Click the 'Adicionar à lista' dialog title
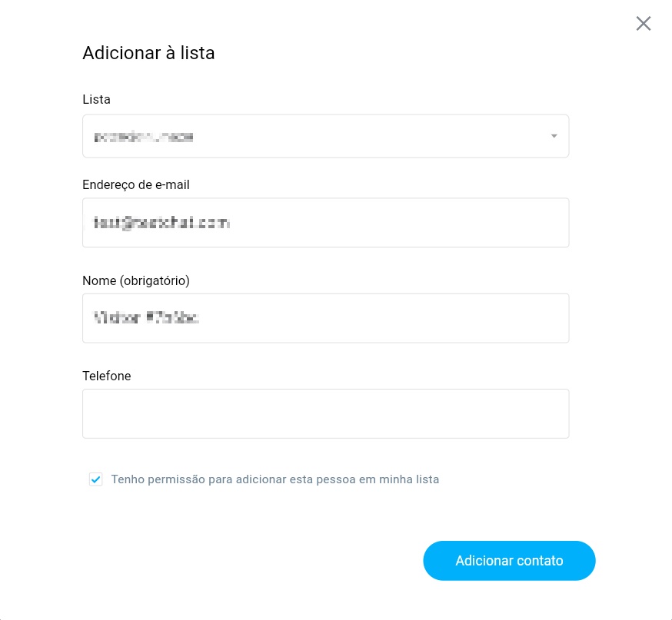This screenshot has width=672, height=620. (x=148, y=53)
